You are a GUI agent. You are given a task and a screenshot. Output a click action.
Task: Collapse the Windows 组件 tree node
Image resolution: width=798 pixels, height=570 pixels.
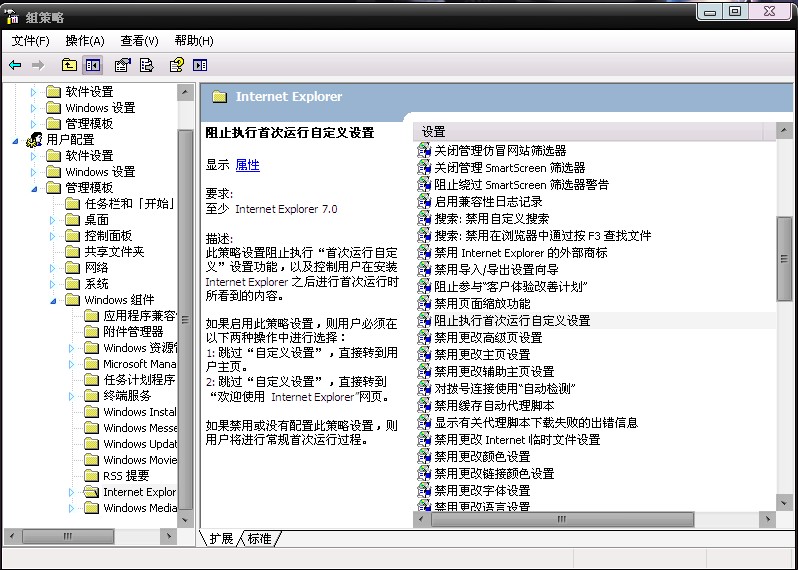pos(53,301)
